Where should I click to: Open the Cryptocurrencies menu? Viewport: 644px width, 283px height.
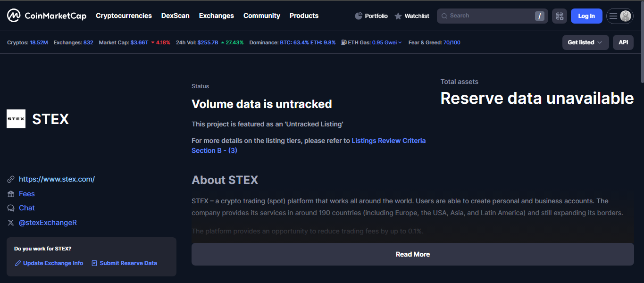[124, 16]
